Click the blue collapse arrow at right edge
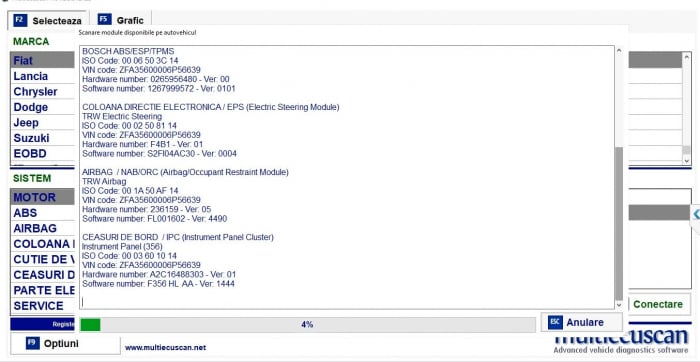 click(x=696, y=215)
